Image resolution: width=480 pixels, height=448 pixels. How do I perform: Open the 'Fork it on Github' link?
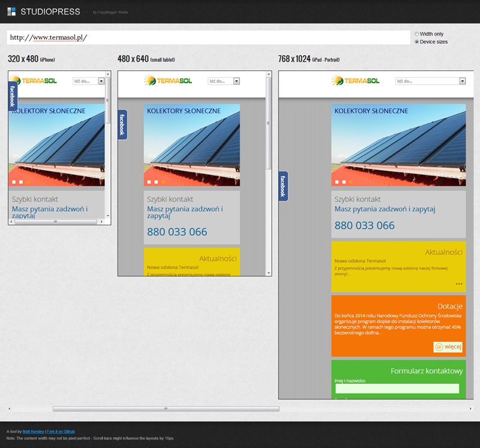click(x=61, y=432)
